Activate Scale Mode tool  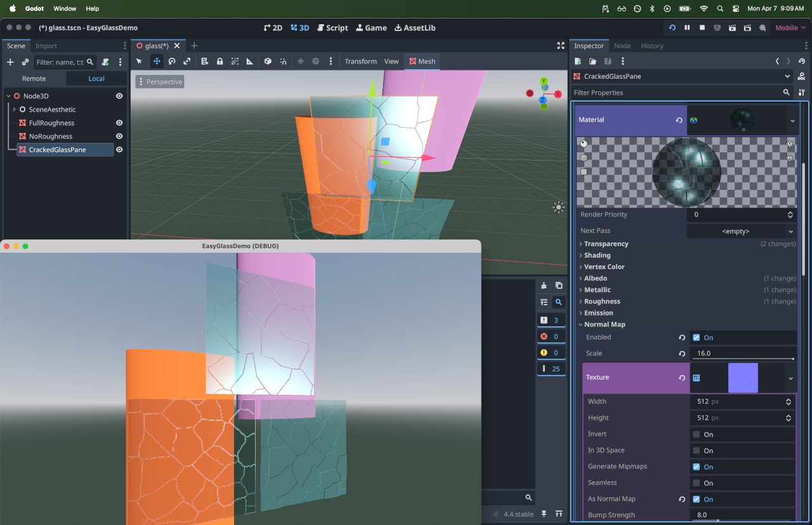pyautogui.click(x=187, y=62)
